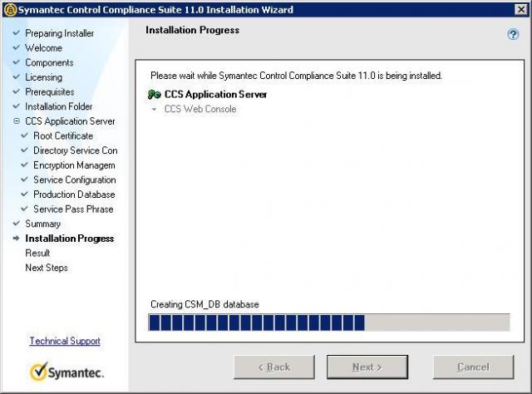Select the Next Steps step

47,268
